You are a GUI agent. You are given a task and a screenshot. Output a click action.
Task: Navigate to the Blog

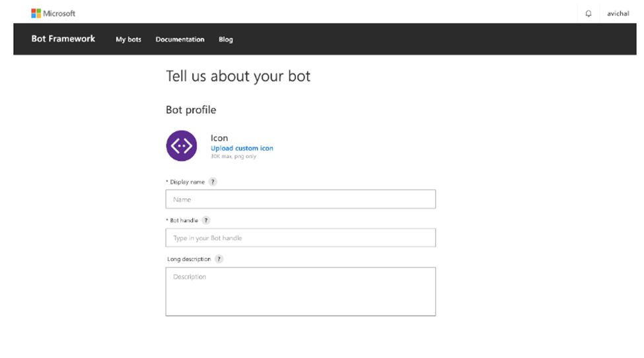coord(226,40)
